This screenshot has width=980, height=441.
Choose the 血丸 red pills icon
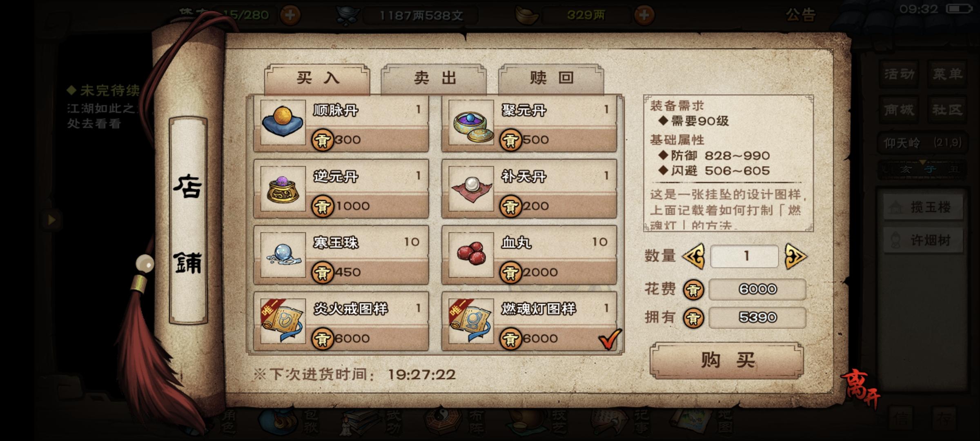coord(471,255)
